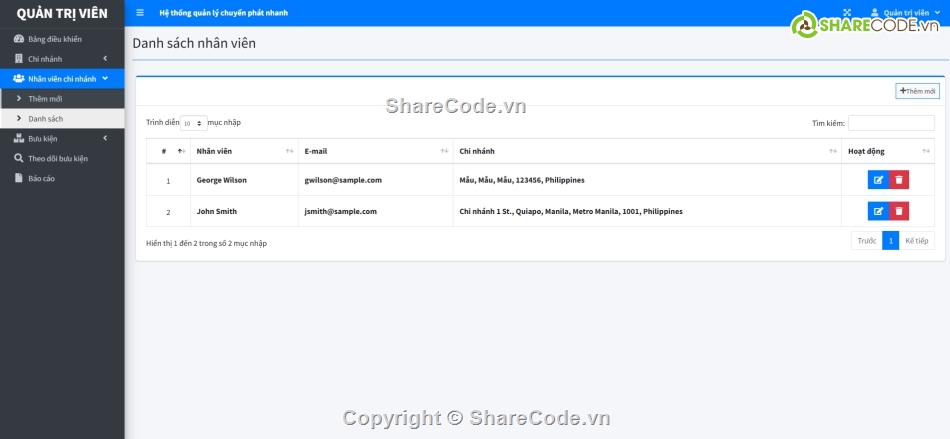Delete the George Wilson employee record

[899, 180]
